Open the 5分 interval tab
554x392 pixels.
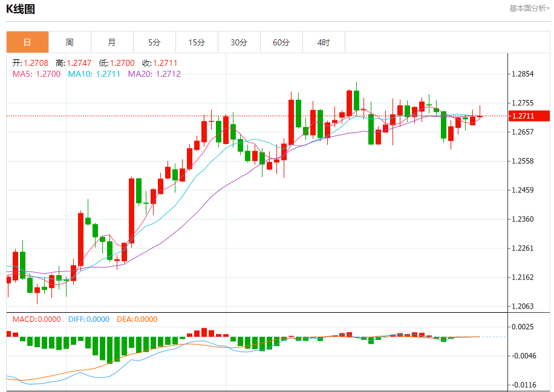click(x=154, y=42)
